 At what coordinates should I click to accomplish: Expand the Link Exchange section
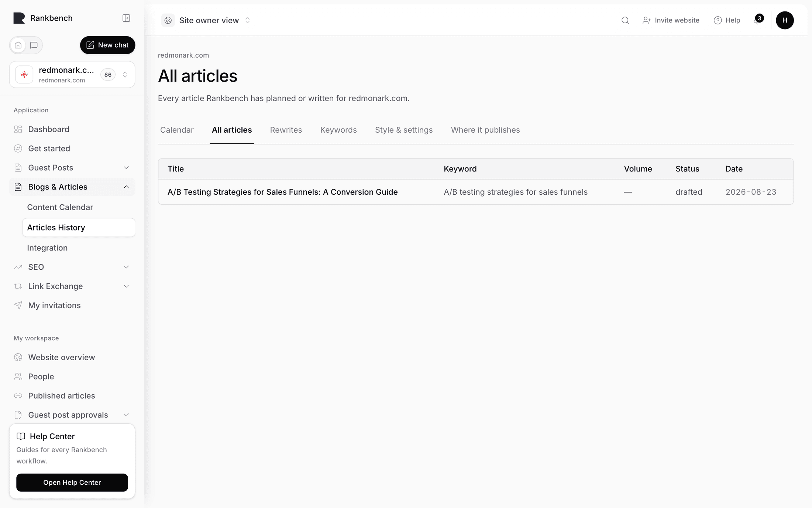(x=72, y=286)
